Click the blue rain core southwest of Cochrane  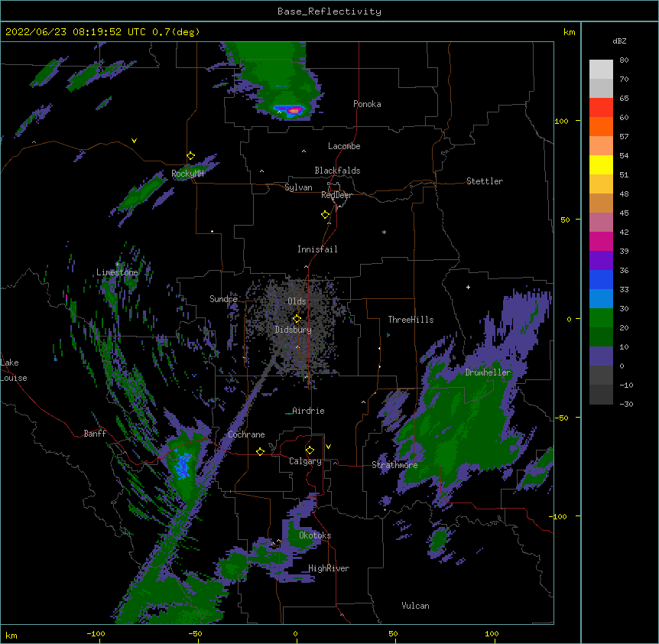coord(183,466)
